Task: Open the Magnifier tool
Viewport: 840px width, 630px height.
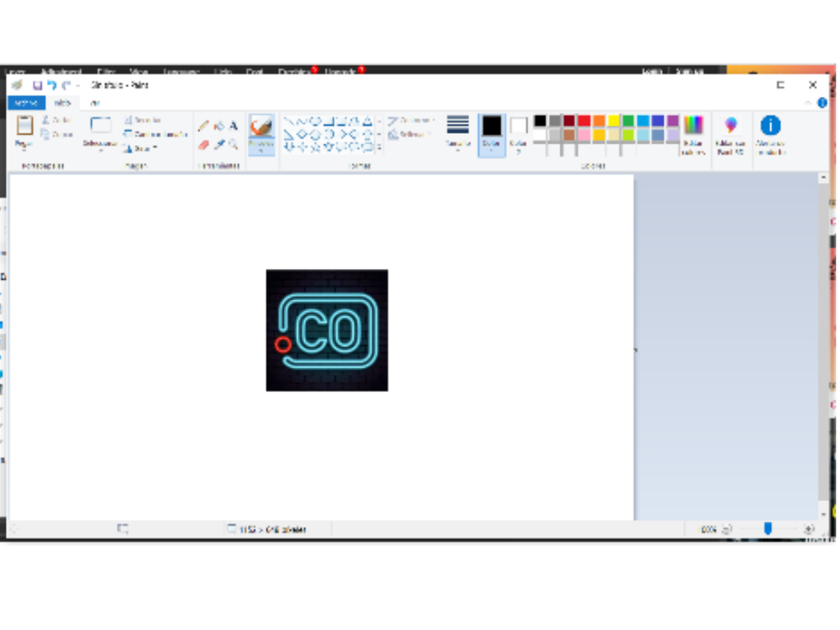Action: coord(234,145)
